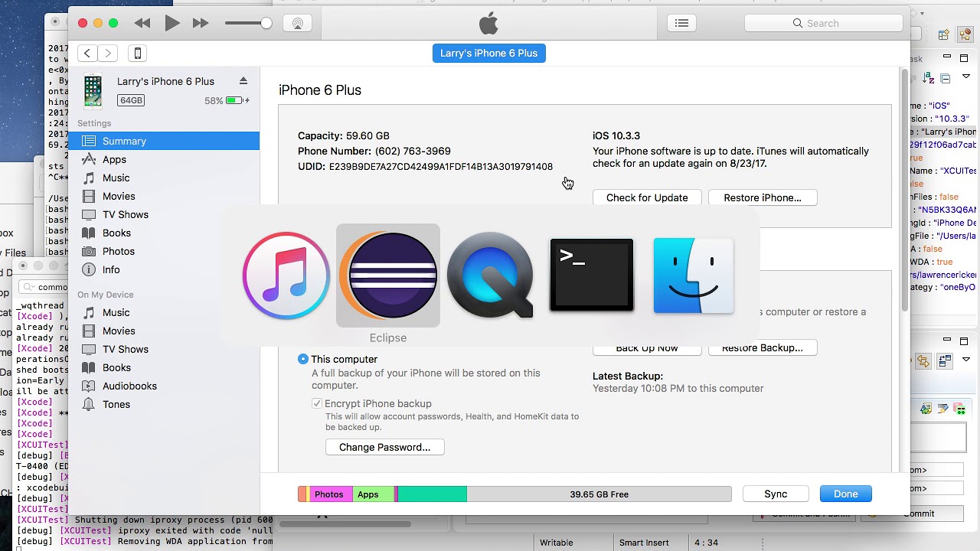The width and height of the screenshot is (980, 551).
Task: Toggle Encrypt iPhone backup checkbox
Action: pyautogui.click(x=317, y=403)
